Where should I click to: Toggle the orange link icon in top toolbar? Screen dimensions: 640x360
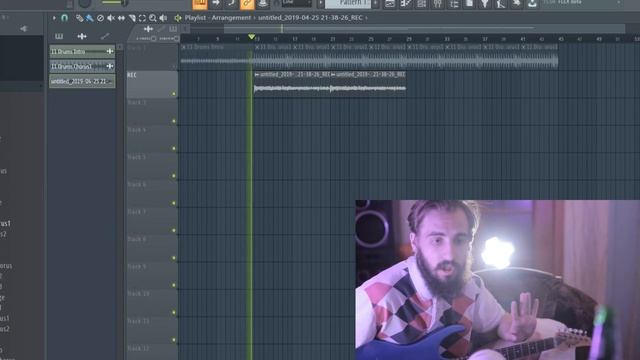coord(247,4)
